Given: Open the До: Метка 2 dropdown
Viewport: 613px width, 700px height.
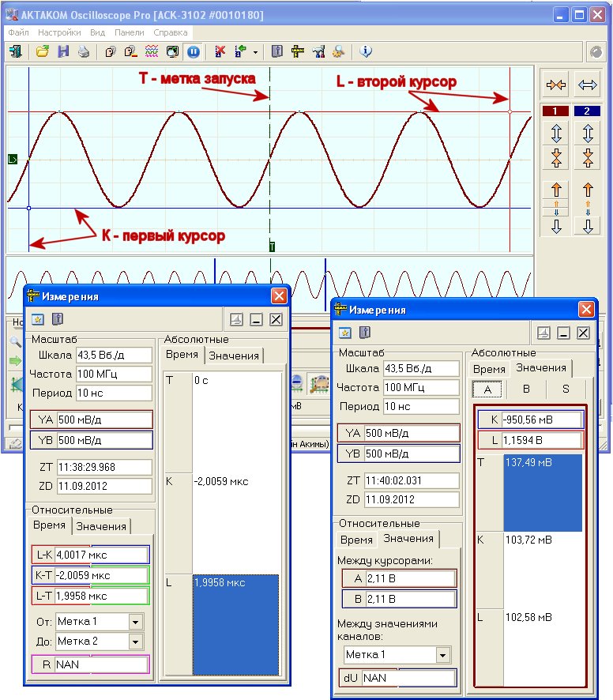Looking at the screenshot, I should [135, 642].
